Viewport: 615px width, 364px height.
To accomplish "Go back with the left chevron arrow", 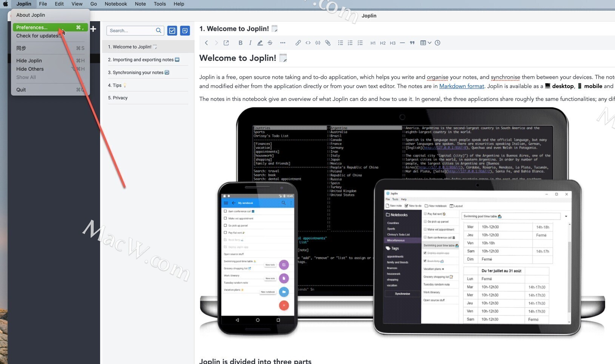I will [x=207, y=43].
